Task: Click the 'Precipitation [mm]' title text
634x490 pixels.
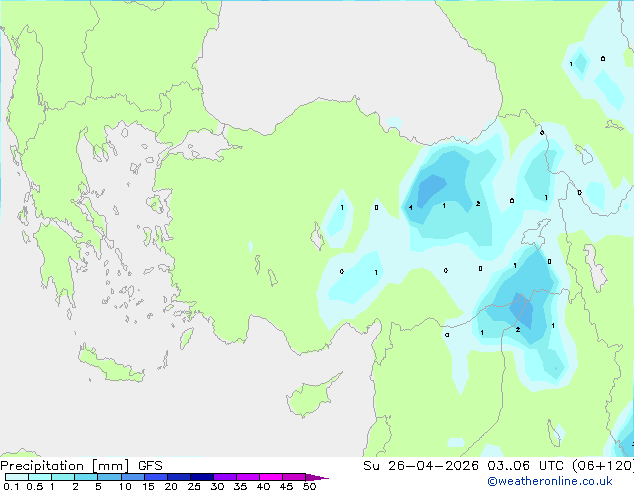Action: (x=65, y=466)
